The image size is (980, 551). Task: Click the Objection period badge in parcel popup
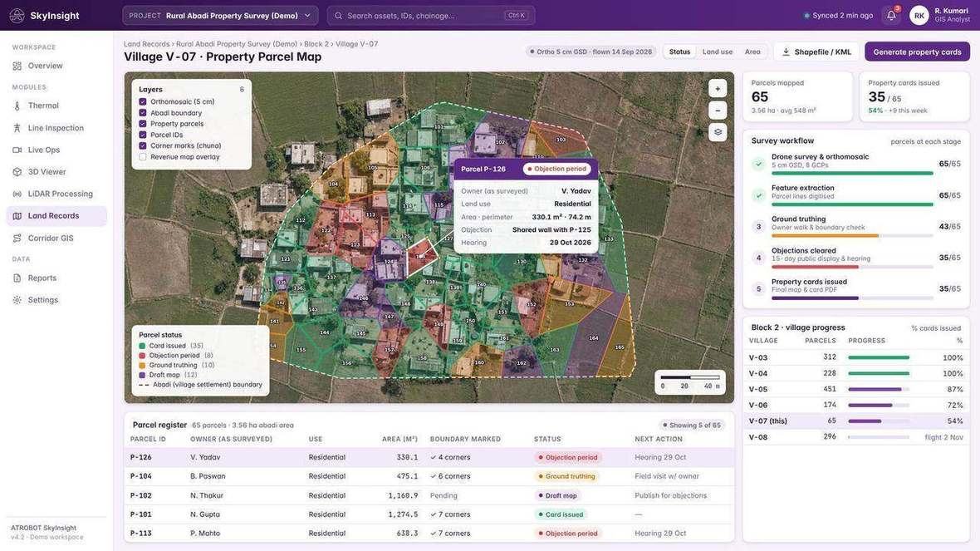[x=556, y=169]
